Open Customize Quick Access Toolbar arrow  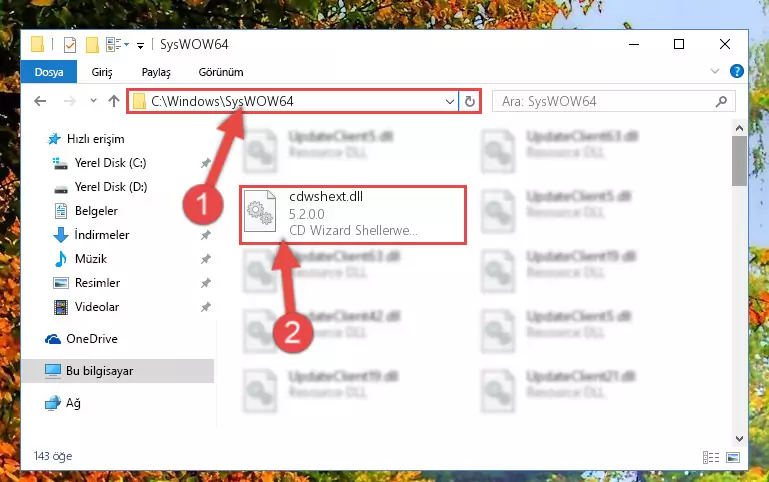point(140,46)
